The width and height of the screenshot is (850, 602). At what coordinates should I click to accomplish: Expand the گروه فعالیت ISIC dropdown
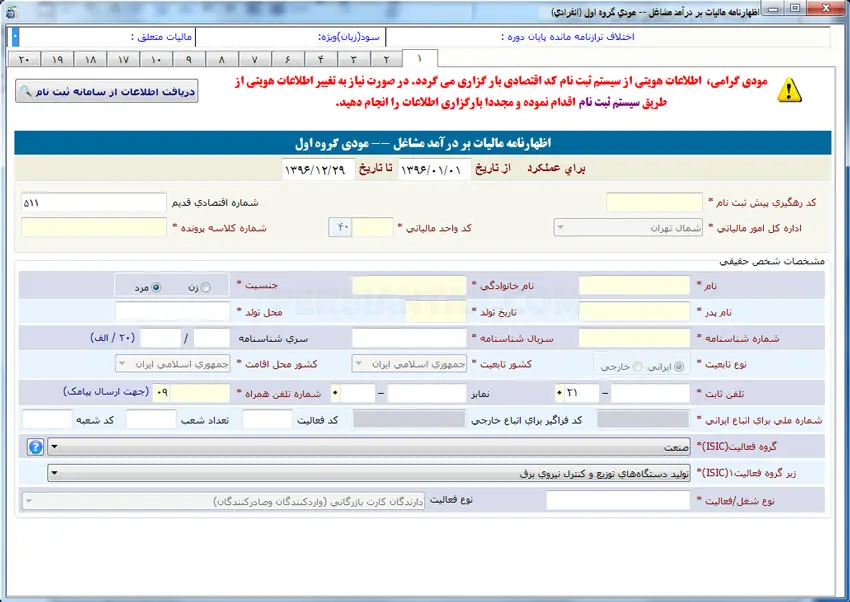369,447
